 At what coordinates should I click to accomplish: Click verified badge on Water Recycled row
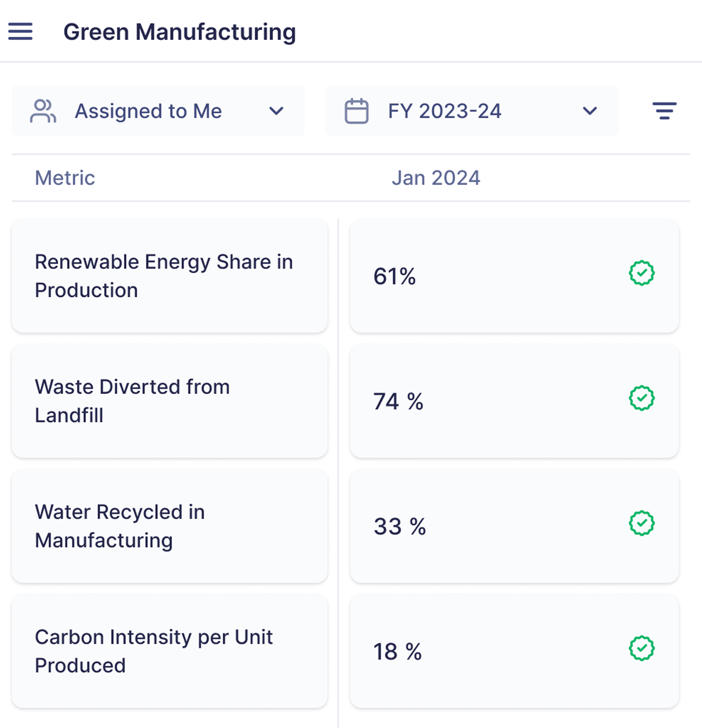(x=642, y=523)
